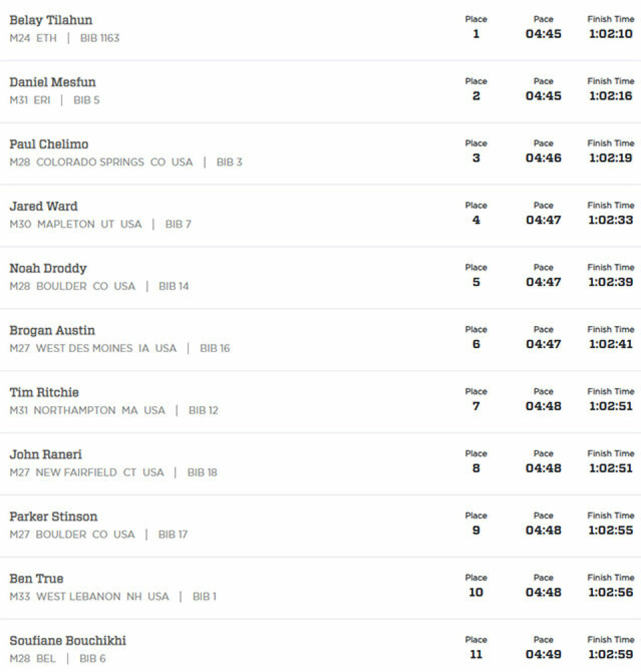This screenshot has width=641, height=672.
Task: Click finish time 1:02:41
Action: tap(610, 345)
